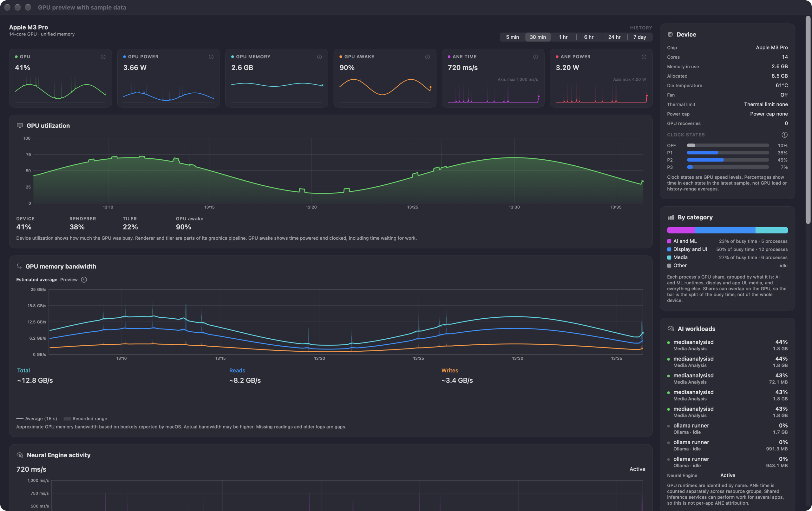
Task: Open info icon on GPU card
Action: coord(103,57)
